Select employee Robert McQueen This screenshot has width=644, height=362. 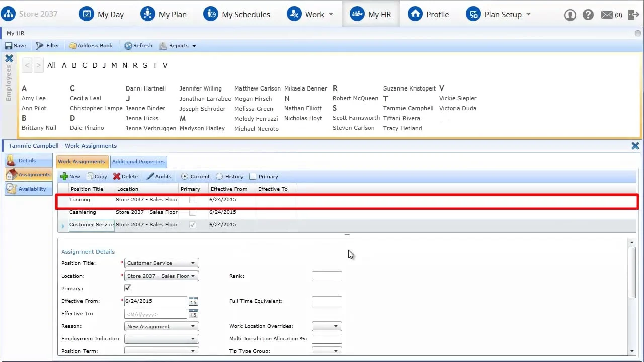point(355,98)
